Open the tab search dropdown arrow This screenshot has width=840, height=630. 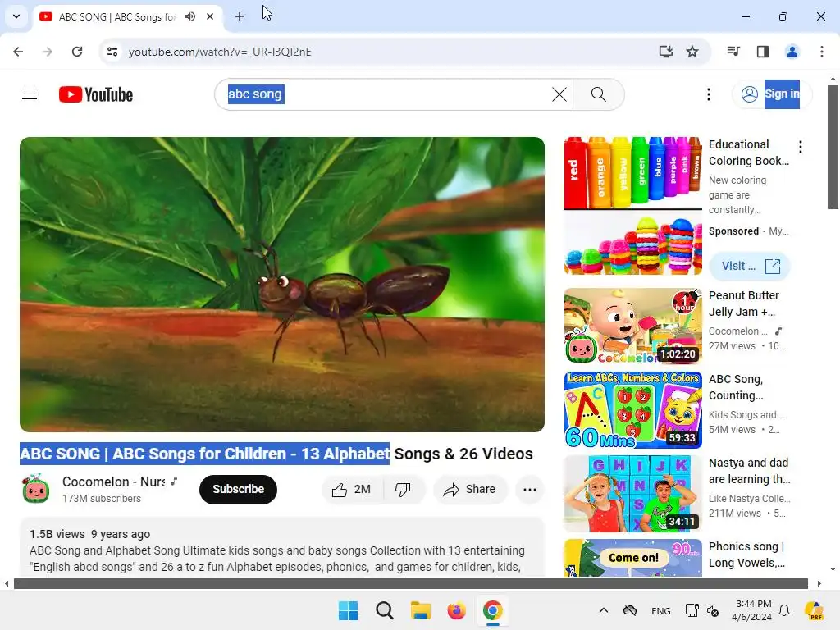16,16
